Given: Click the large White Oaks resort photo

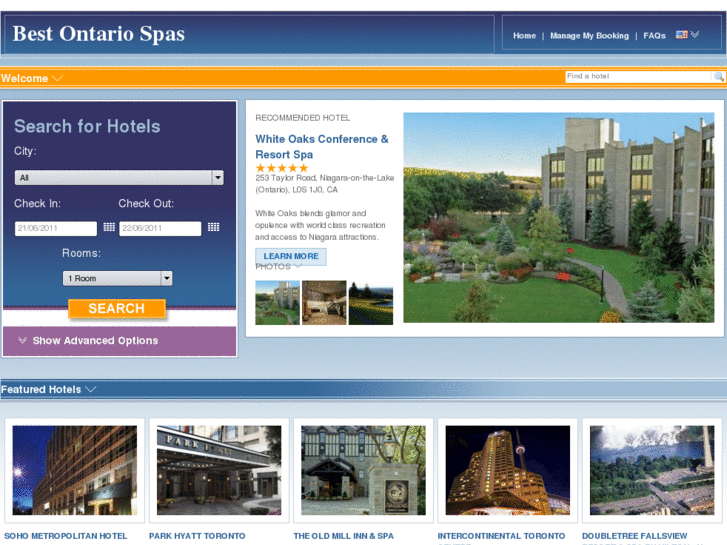Looking at the screenshot, I should [x=559, y=218].
